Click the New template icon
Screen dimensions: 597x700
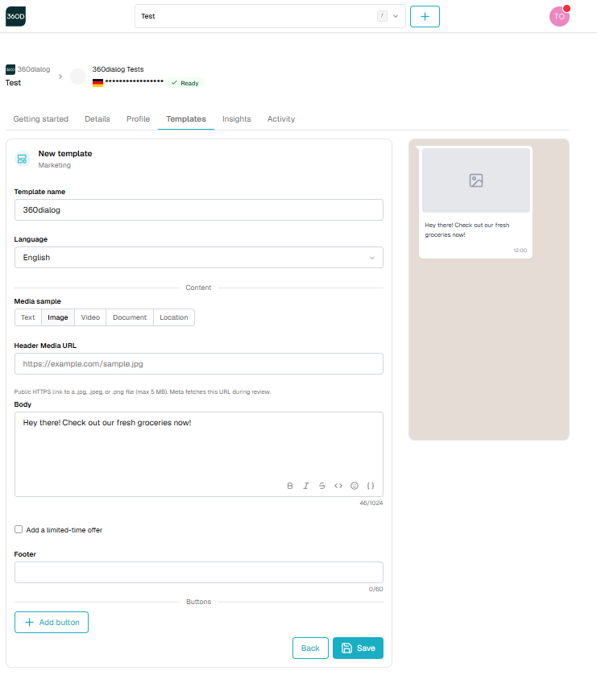coord(22,159)
